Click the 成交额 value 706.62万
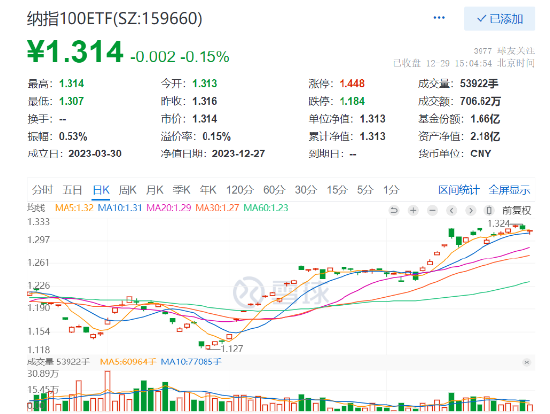Screen dimensions: 550x414 click(480, 101)
